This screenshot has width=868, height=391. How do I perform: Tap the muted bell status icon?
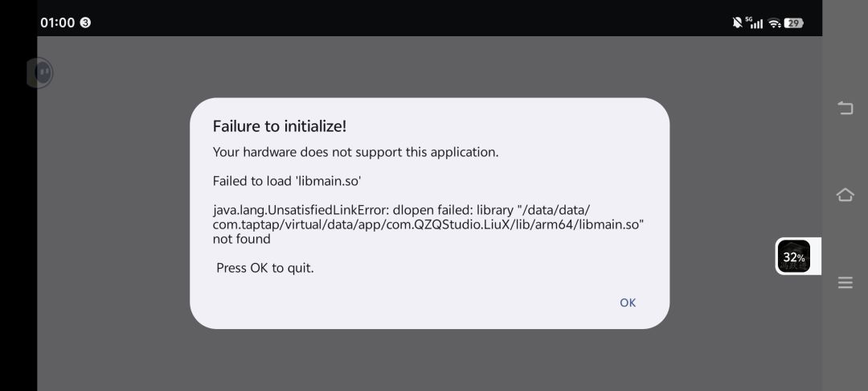point(737,23)
